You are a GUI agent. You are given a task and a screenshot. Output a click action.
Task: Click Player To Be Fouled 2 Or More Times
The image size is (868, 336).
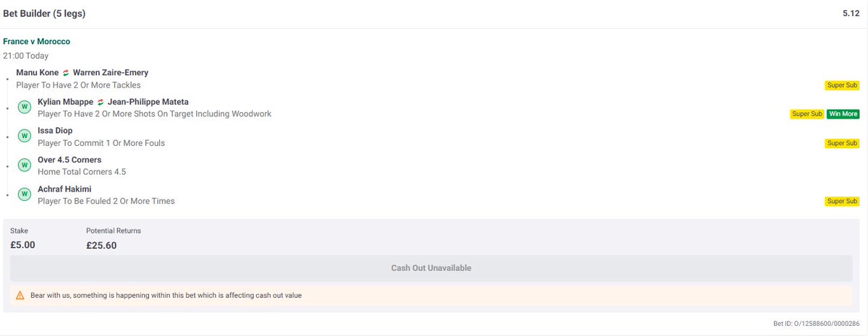click(x=106, y=201)
